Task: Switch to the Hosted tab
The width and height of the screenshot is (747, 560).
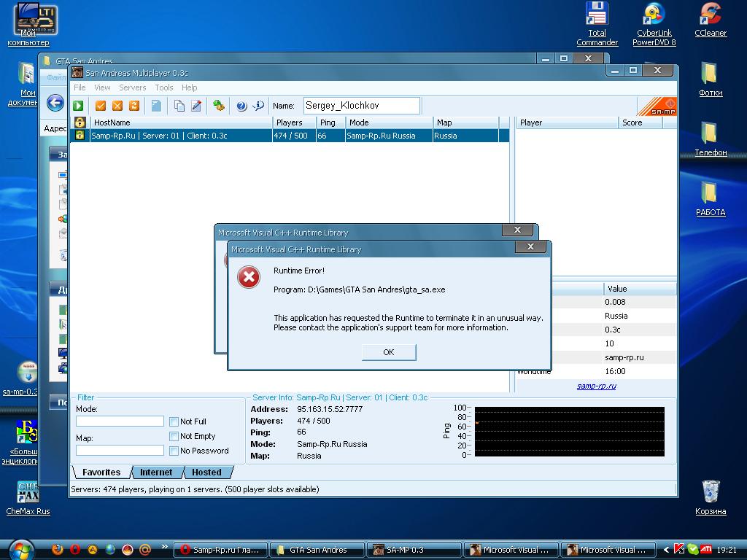Action: [x=206, y=472]
